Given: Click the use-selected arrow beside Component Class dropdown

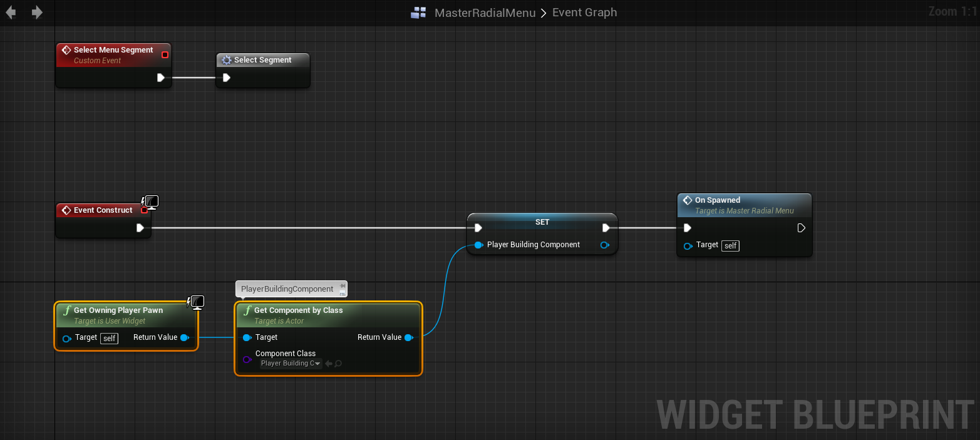Looking at the screenshot, I should coord(328,364).
